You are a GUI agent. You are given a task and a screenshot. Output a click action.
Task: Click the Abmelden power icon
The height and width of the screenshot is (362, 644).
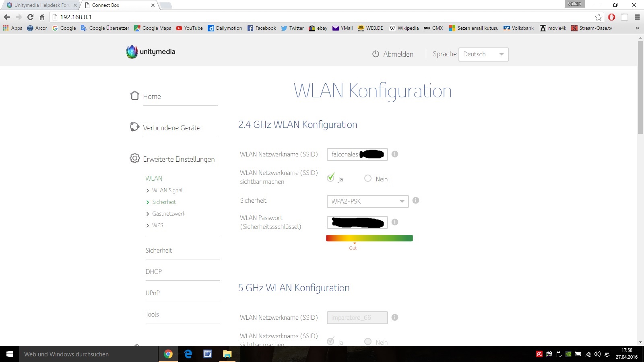coord(376,54)
